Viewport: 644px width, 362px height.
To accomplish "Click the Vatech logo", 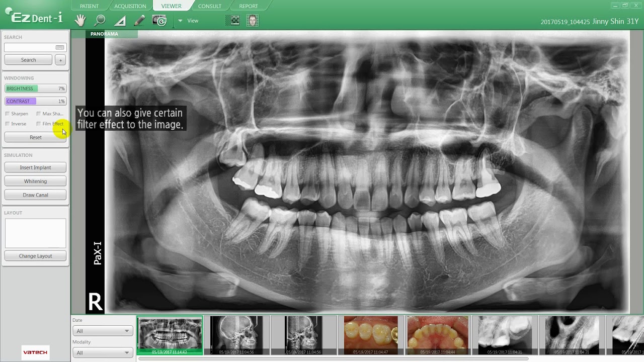I will [x=35, y=352].
